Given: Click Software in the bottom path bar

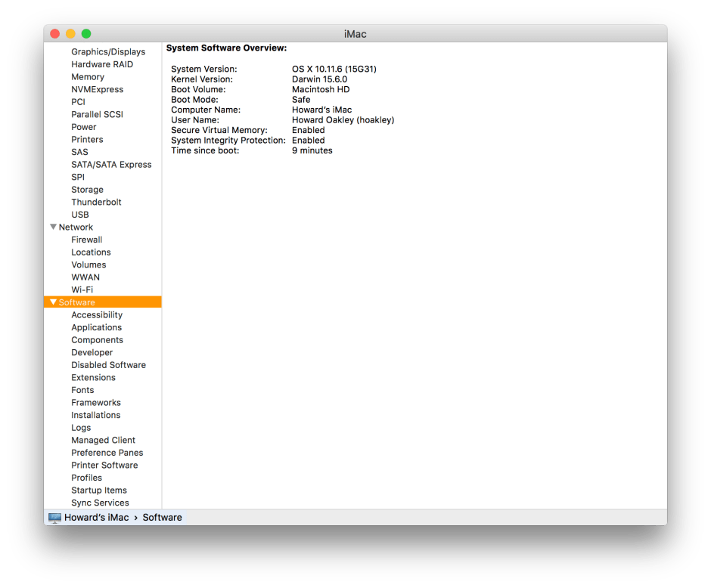Looking at the screenshot, I should pos(162,518).
